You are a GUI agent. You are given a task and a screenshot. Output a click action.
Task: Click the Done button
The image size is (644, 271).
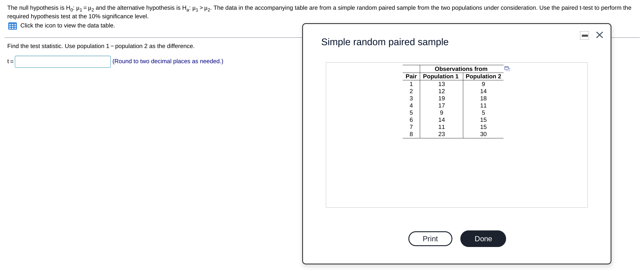coord(483,238)
